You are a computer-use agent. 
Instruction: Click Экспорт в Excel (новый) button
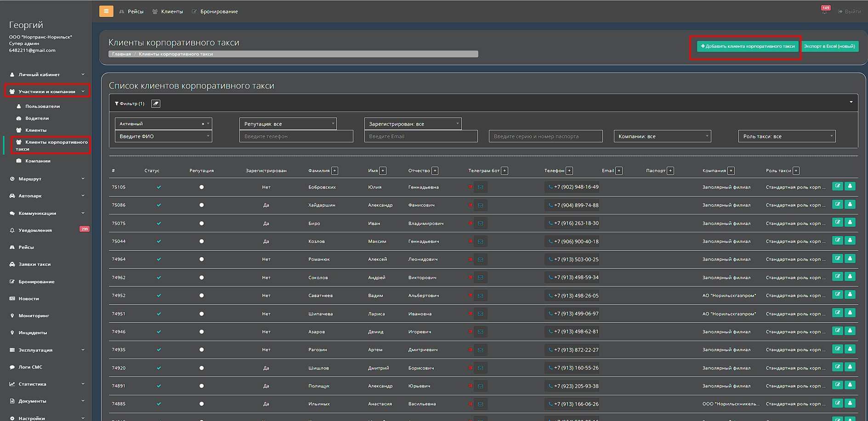coord(829,46)
